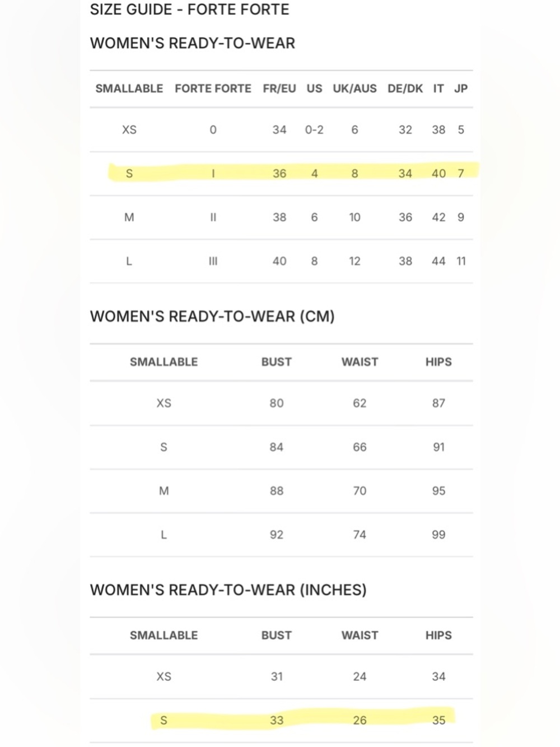Click FR/EU value 36 in highlighted row
Viewport: 560px width, 747px height.
pyautogui.click(x=279, y=174)
